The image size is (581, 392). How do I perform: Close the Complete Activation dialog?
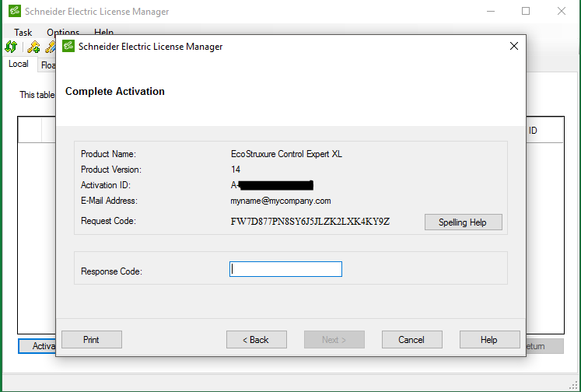tap(514, 47)
